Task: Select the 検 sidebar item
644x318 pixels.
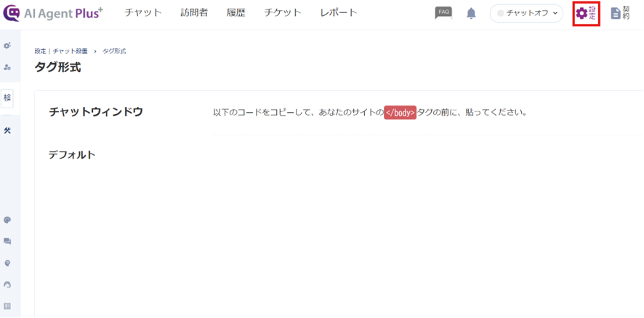Action: pos(7,98)
